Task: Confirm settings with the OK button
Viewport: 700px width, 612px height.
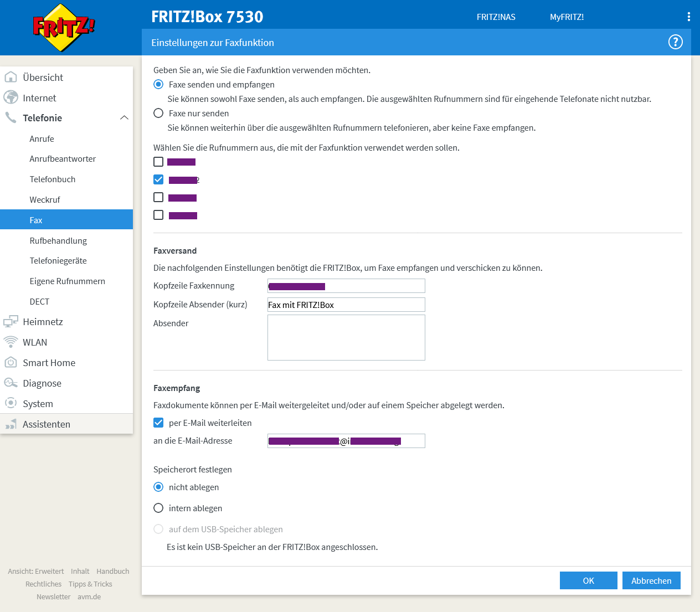Action: tap(588, 580)
